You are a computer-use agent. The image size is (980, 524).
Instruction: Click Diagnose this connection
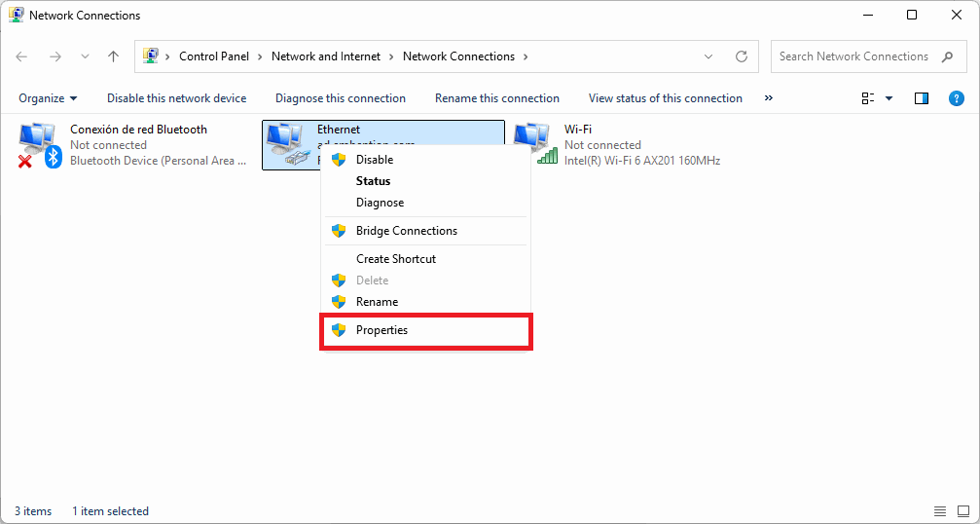click(x=340, y=98)
